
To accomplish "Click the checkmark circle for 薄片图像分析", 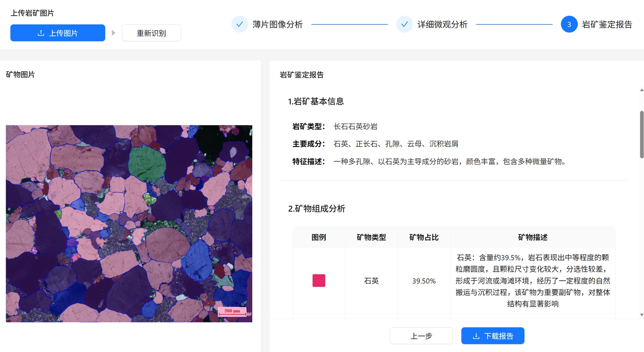I will click(x=239, y=24).
